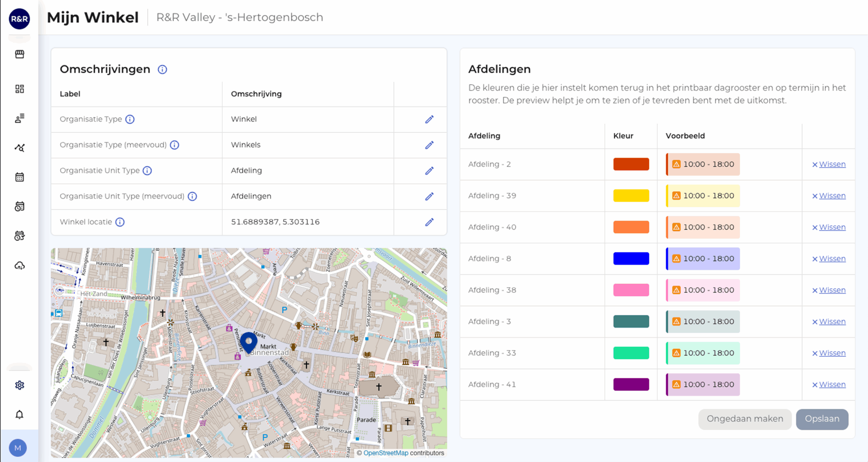This screenshot has width=868, height=462.
Task: View statistics via the analytics icon
Action: (19, 148)
